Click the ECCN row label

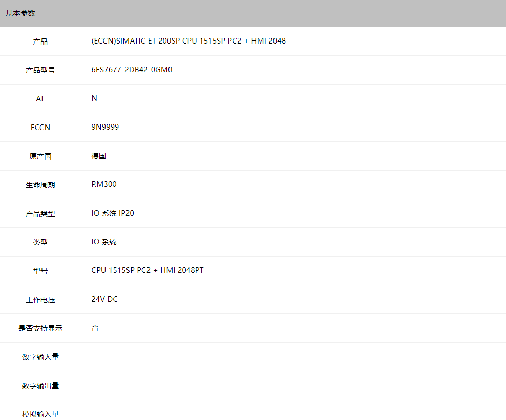40,128
